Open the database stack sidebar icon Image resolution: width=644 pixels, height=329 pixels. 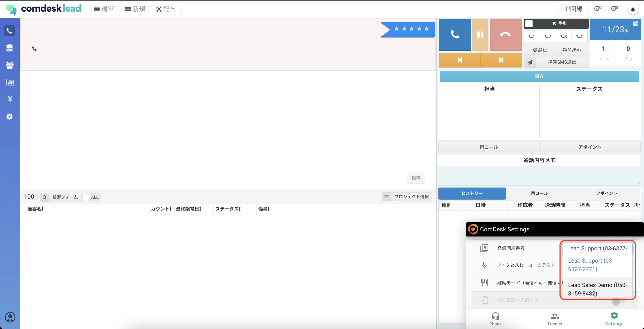[9, 48]
